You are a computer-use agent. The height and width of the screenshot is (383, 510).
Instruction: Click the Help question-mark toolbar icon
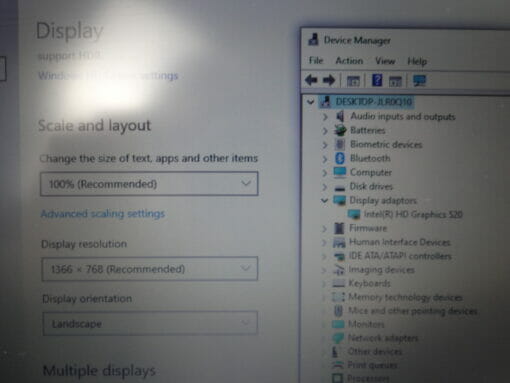tap(377, 80)
